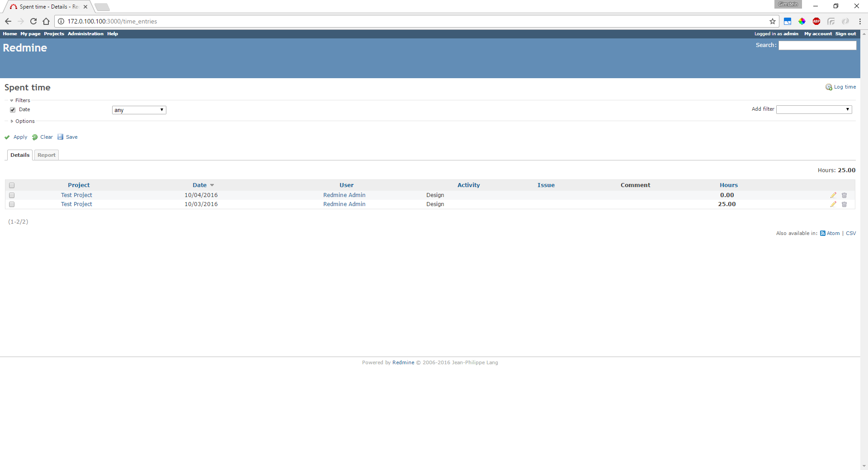The height and width of the screenshot is (470, 868).
Task: Check the box for the 10/03/2016 entry row
Action: 12,204
